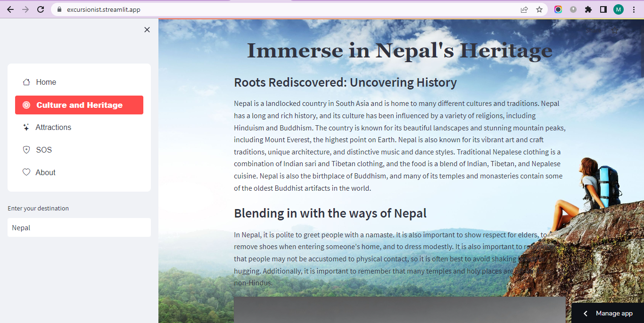This screenshot has height=323, width=644.
Task: Bookmark this tab with the star
Action: [539, 9]
